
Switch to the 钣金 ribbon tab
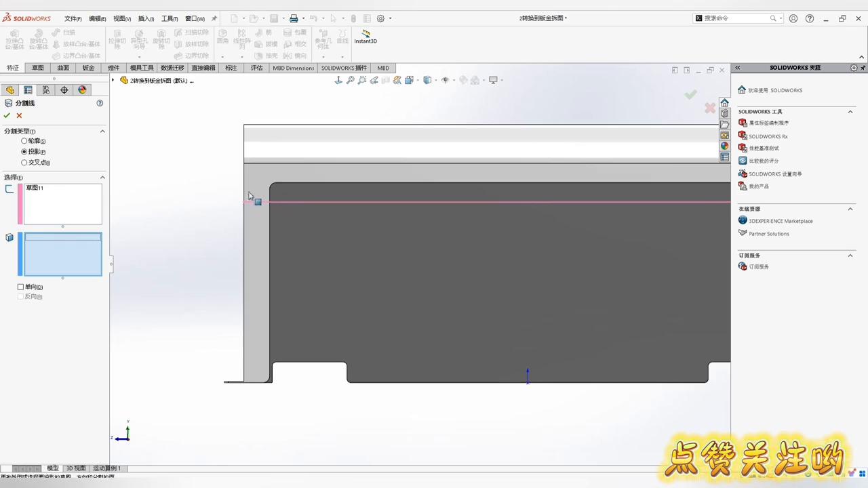coord(88,68)
